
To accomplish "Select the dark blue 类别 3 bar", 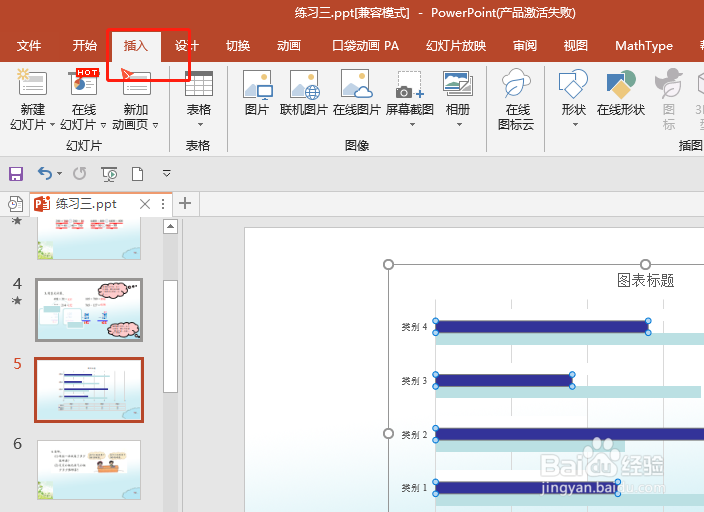I will tap(503, 380).
